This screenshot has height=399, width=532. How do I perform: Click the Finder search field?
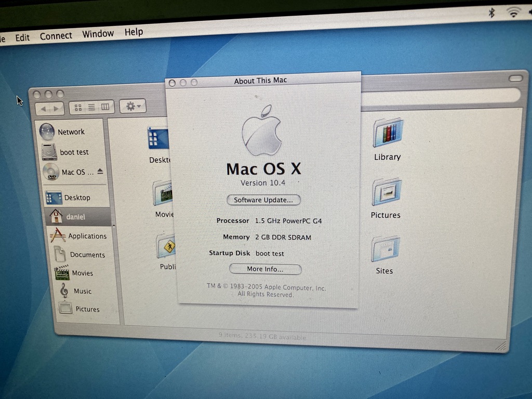tap(441, 96)
